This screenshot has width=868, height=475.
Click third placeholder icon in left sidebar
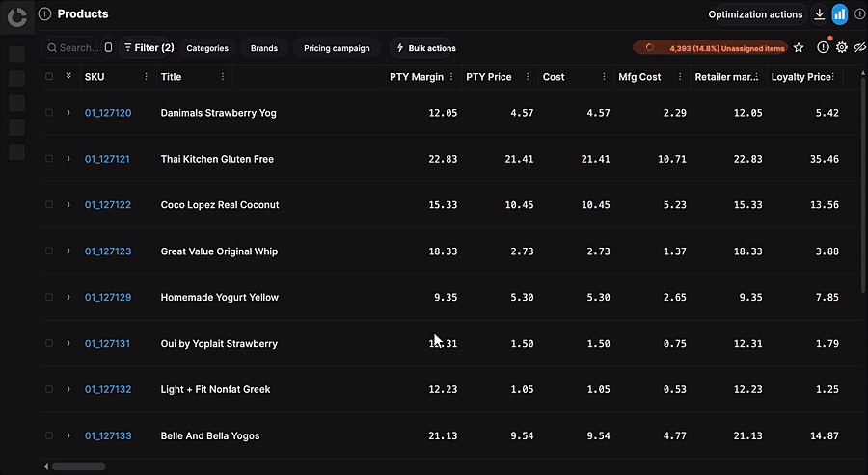(x=16, y=103)
